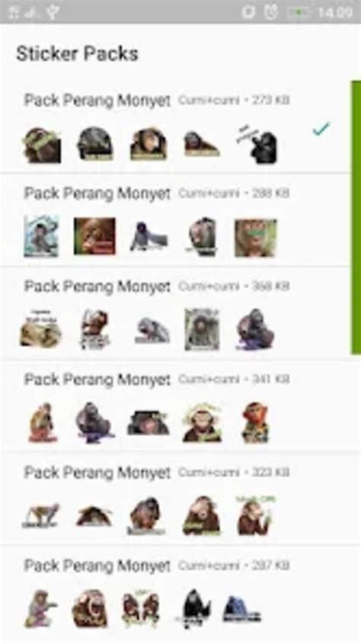Open the 288 KB Pack Perang Monyet
Viewport: 361px width, 644px height.
pyautogui.click(x=175, y=220)
